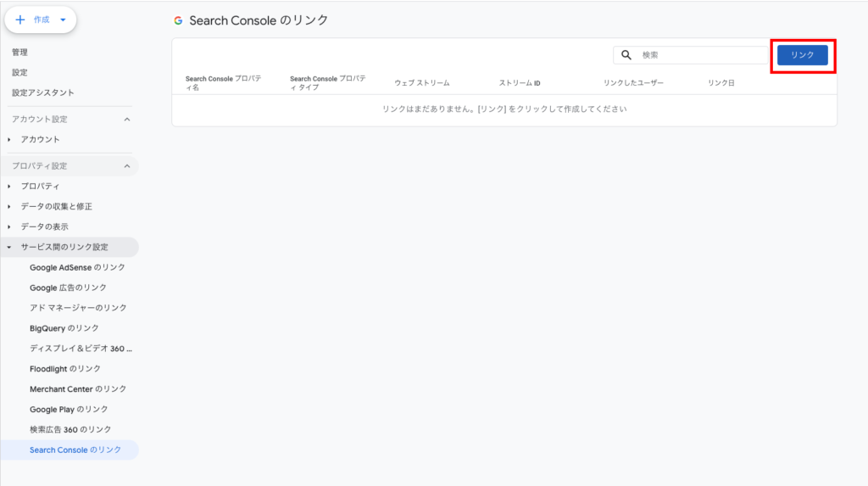Collapse the アカウント設定 section chevron
Image resolution: width=868 pixels, height=486 pixels.
(127, 119)
